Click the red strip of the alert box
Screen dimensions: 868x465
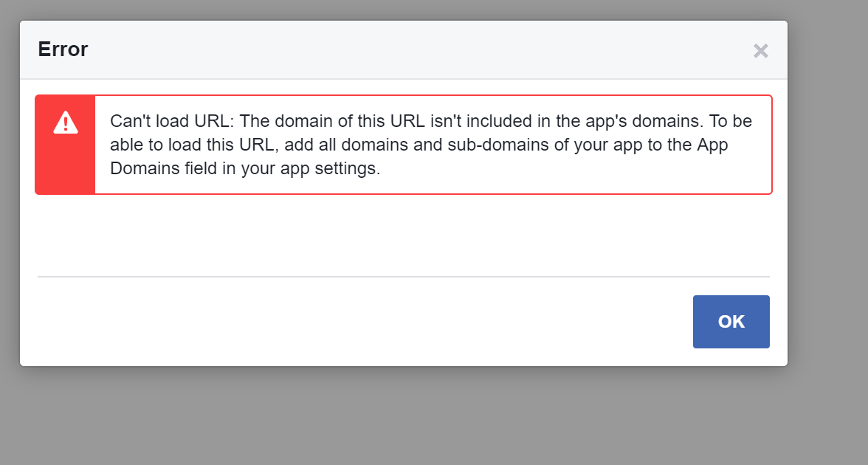point(65,145)
